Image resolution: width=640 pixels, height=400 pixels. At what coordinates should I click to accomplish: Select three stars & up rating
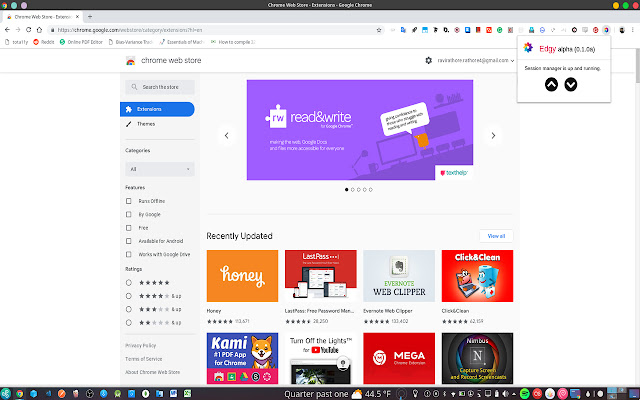click(129, 309)
